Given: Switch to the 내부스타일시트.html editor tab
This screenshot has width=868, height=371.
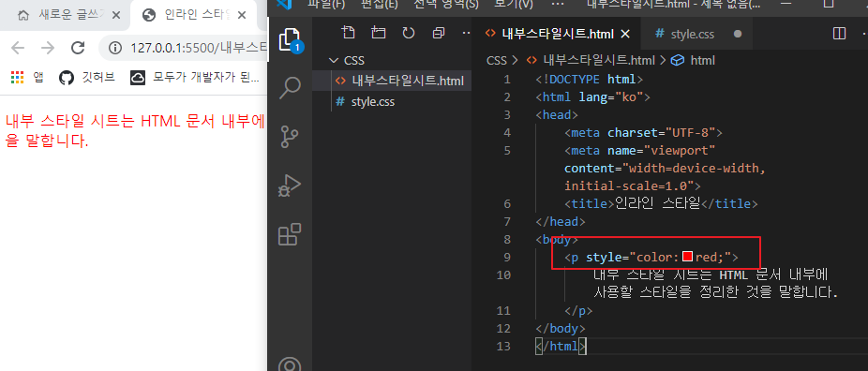Looking at the screenshot, I should coord(558,35).
